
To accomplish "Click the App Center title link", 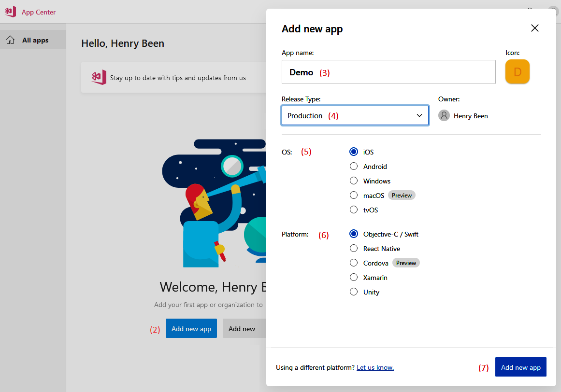I will pyautogui.click(x=39, y=12).
